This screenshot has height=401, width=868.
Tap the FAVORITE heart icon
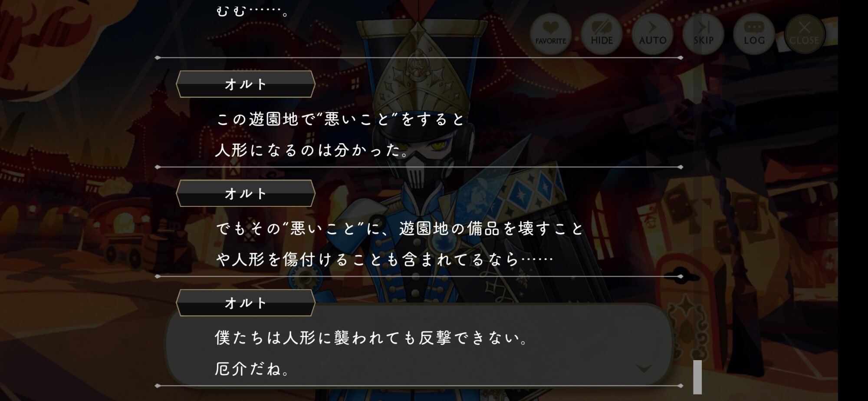[550, 34]
